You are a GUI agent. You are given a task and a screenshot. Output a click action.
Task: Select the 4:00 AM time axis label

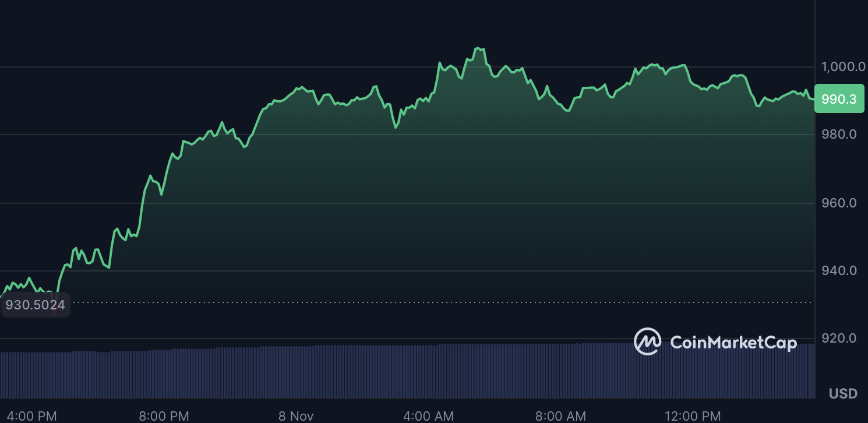(428, 416)
